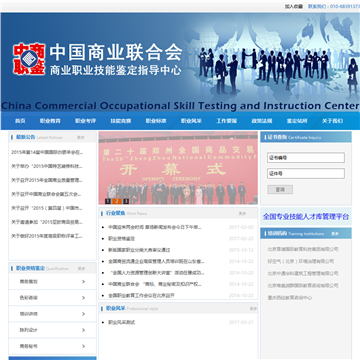Open the 职业风采 nav item
The height and width of the screenshot is (360, 360).
coord(191,121)
